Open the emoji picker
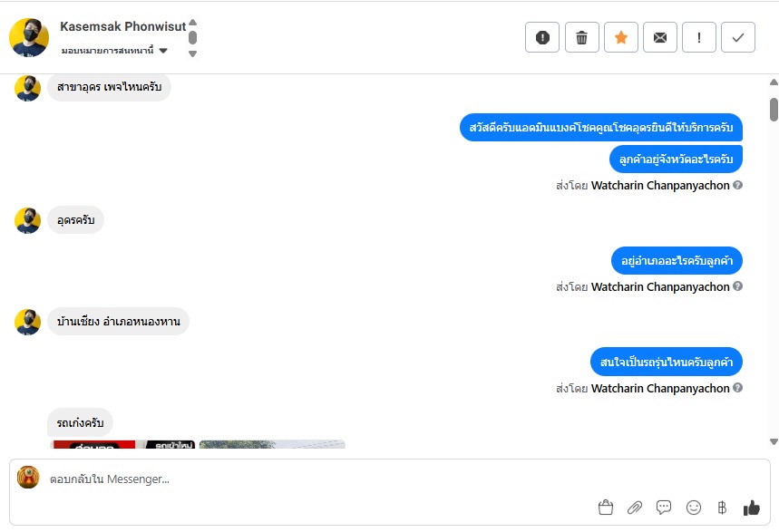The height and width of the screenshot is (532, 779). 694,508
